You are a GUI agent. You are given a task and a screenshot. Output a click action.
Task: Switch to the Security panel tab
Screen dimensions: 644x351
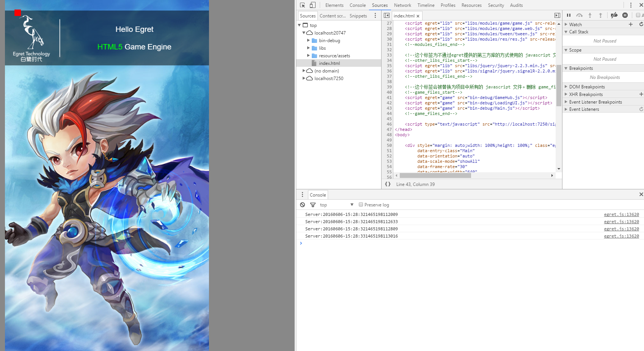496,5
